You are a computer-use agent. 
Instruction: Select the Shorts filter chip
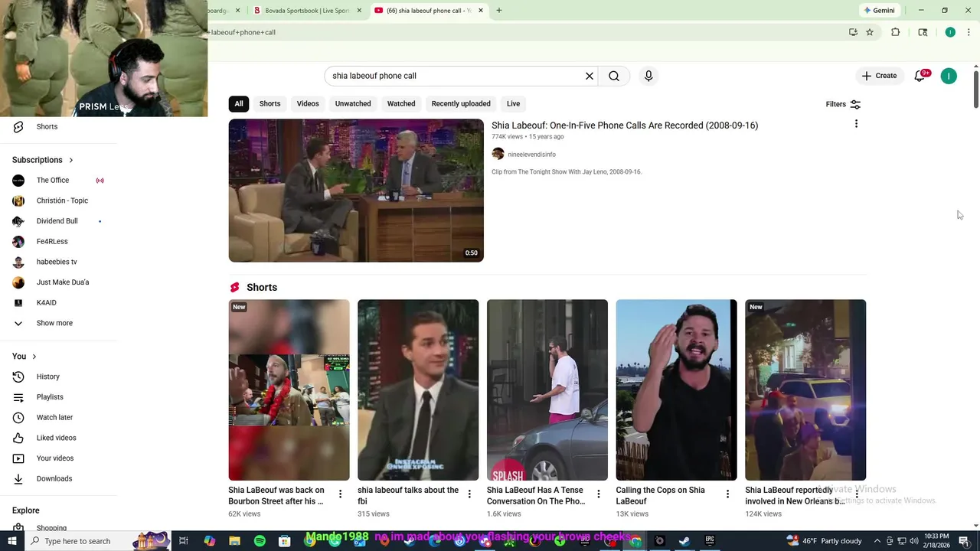269,103
